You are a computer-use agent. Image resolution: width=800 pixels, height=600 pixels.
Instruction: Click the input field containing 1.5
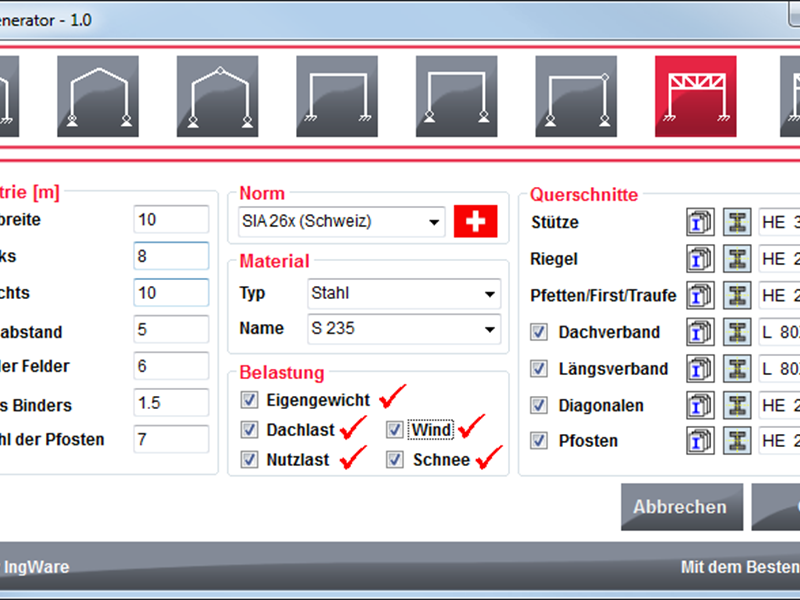[170, 403]
